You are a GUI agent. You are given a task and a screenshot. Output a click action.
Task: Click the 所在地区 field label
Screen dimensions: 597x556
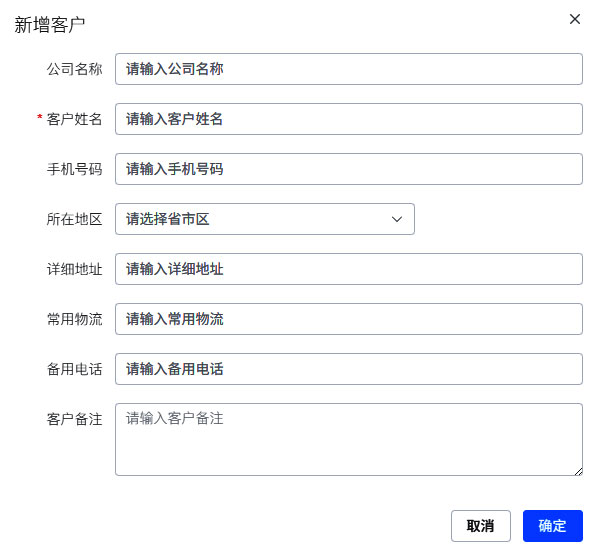coord(74,219)
